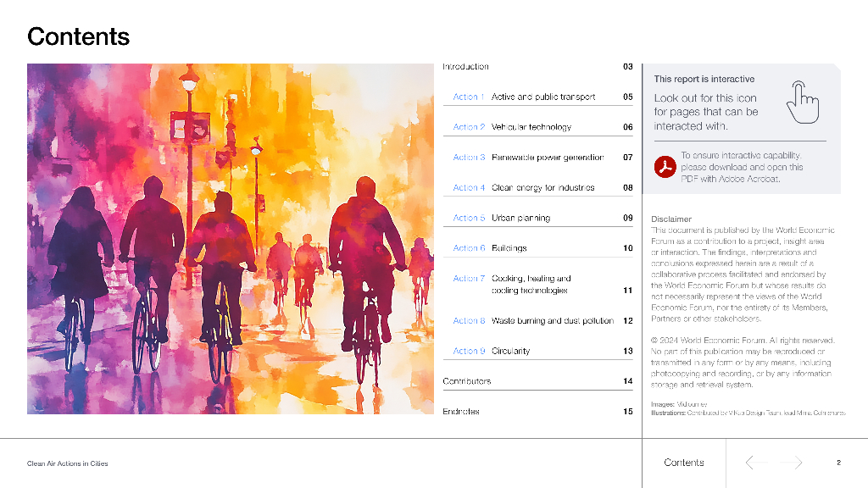Image resolution: width=868 pixels, height=488 pixels.
Task: Click the red Adobe Acrobat icon
Action: tap(665, 167)
